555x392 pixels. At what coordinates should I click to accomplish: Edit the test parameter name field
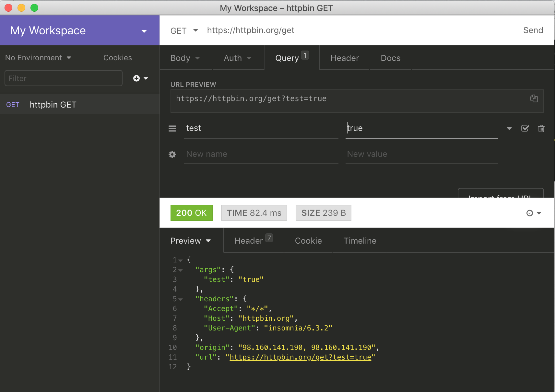pos(261,129)
